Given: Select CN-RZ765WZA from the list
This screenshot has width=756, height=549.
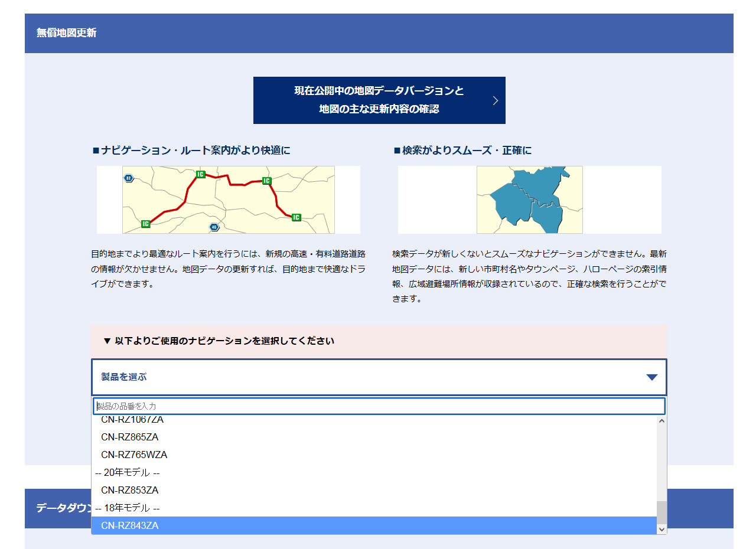Looking at the screenshot, I should (374, 455).
